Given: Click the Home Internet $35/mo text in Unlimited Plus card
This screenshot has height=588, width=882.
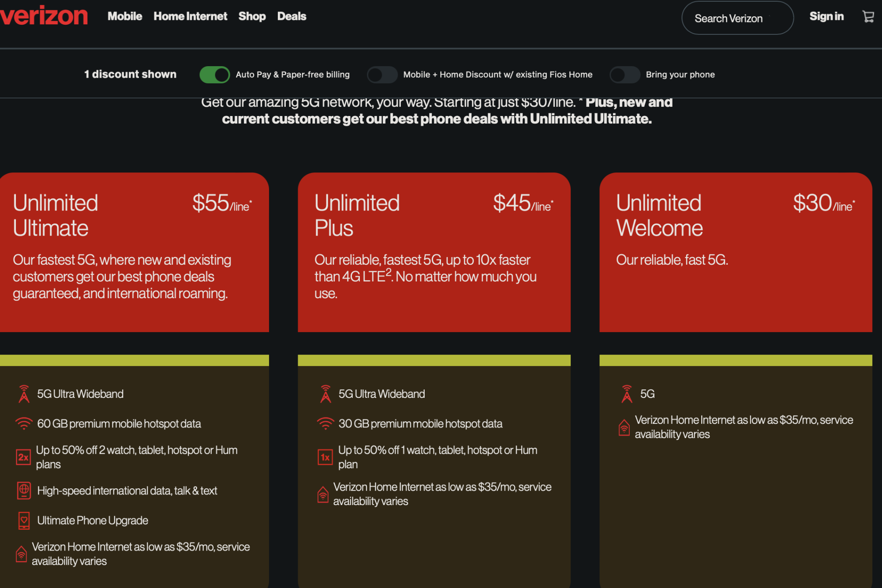Looking at the screenshot, I should (442, 494).
